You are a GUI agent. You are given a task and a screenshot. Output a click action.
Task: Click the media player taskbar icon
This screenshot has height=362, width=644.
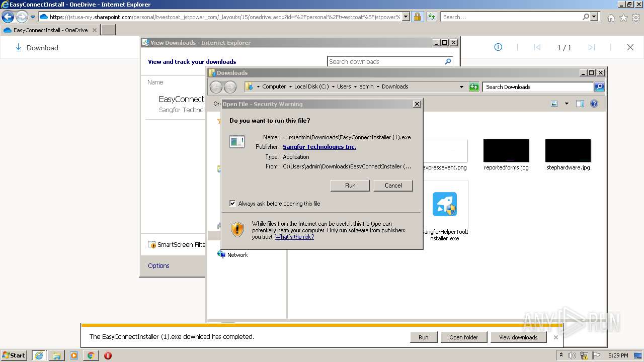coord(74,355)
